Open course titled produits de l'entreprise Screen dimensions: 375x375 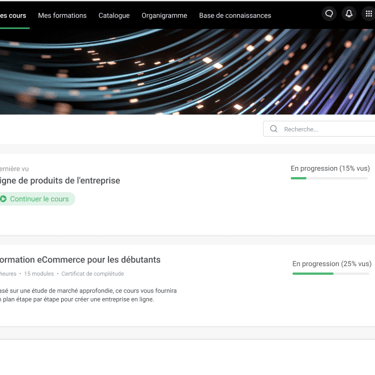tap(60, 181)
